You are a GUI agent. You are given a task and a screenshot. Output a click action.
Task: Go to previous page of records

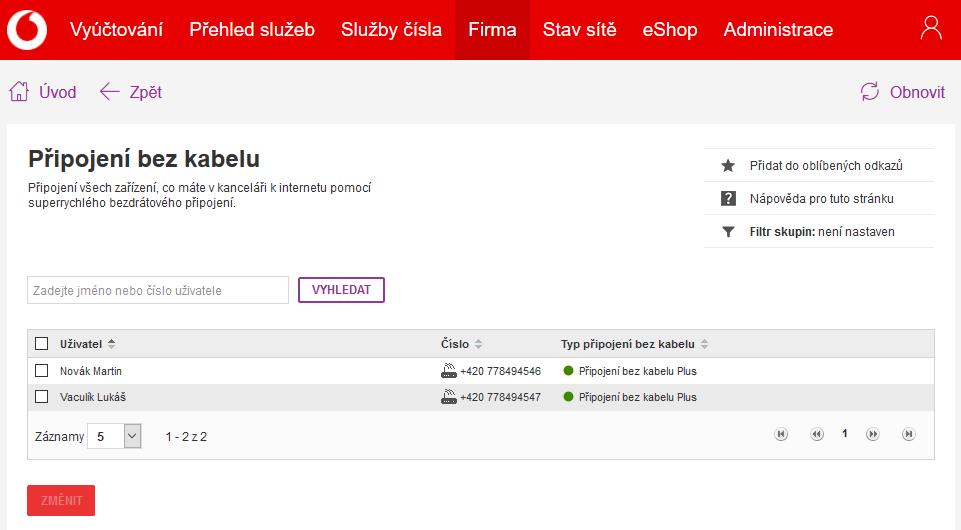[x=817, y=434]
